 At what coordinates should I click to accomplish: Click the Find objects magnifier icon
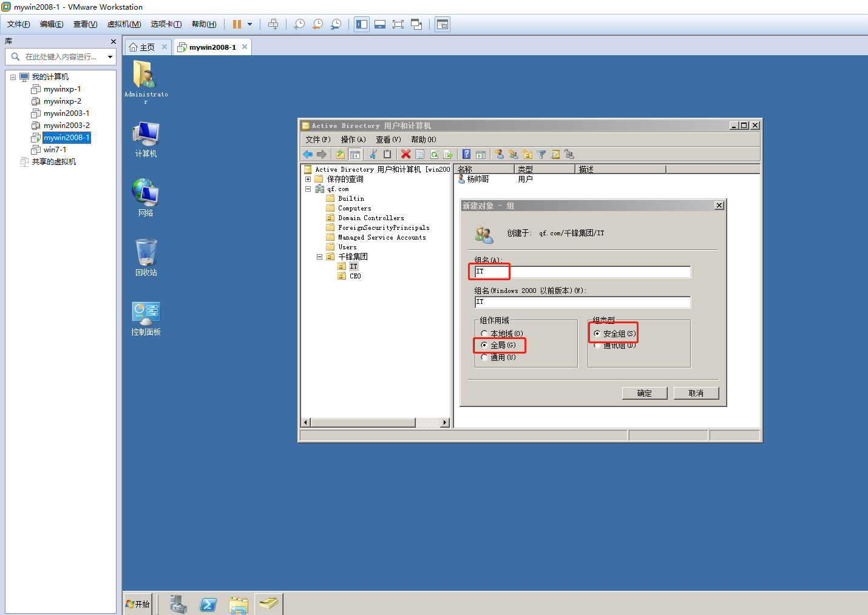[555, 154]
